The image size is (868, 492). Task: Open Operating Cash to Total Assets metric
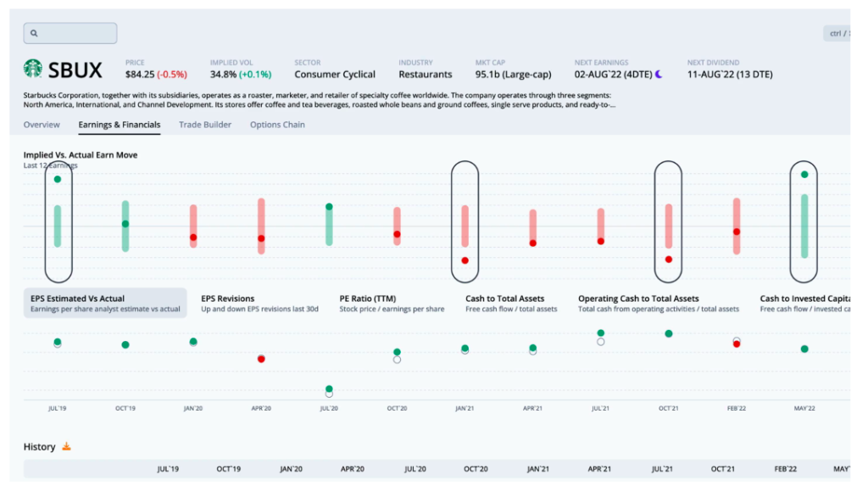pos(658,303)
